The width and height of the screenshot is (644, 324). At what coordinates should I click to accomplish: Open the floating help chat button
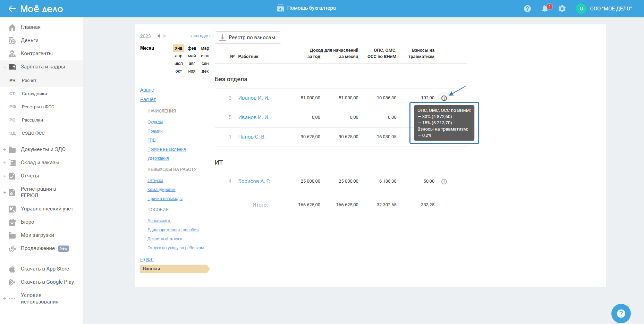621,313
